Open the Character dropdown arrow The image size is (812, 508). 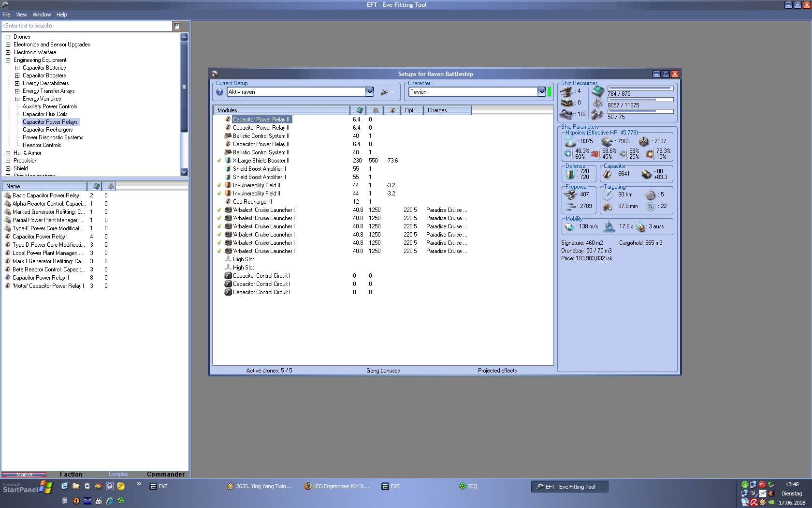coord(542,92)
